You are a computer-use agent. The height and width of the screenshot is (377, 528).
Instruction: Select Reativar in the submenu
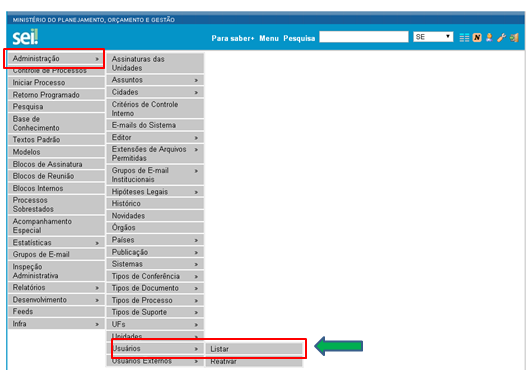pos(254,361)
